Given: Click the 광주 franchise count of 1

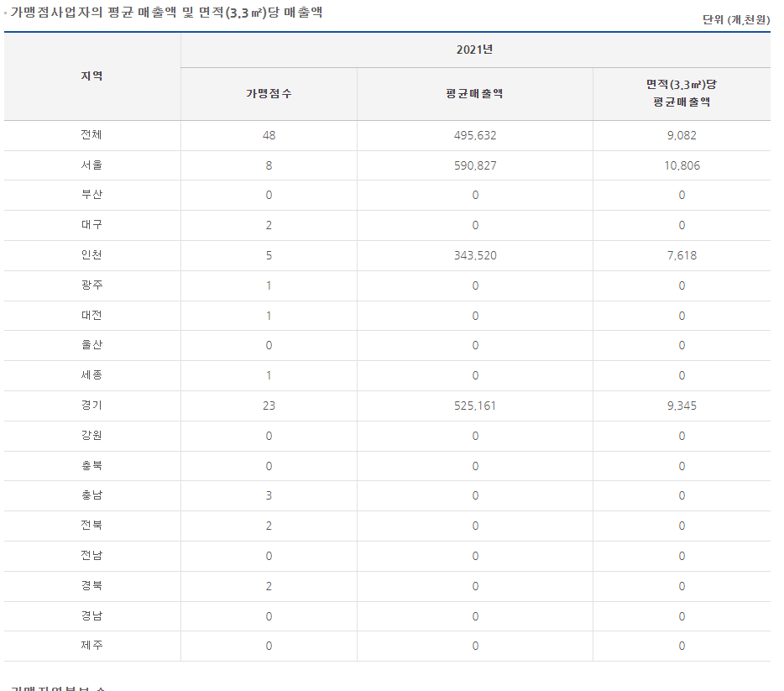Looking at the screenshot, I should pyautogui.click(x=269, y=285).
